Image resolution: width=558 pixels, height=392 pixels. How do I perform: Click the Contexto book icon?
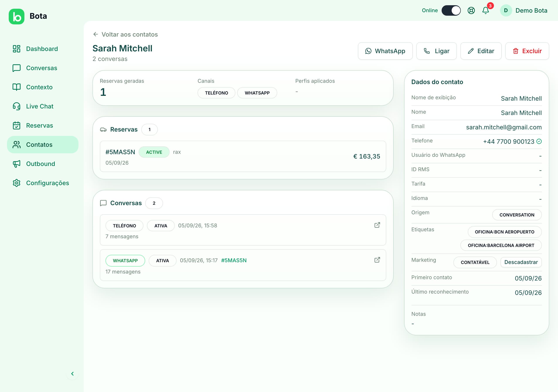point(17,87)
